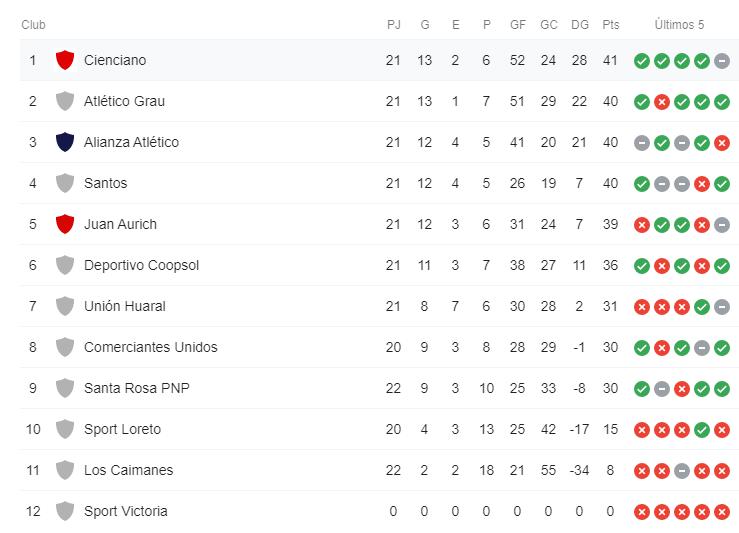Click Atlético Grau's red loss result icon

[x=662, y=102]
